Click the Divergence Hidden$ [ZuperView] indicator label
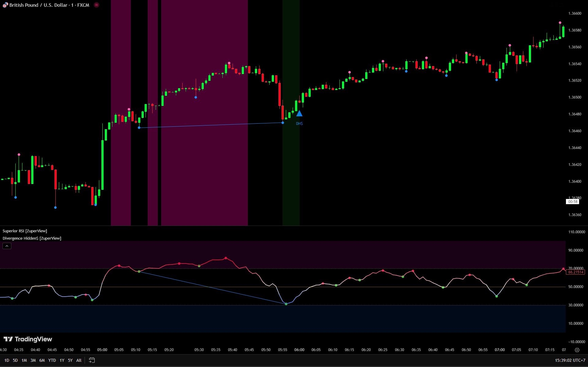 [32, 238]
